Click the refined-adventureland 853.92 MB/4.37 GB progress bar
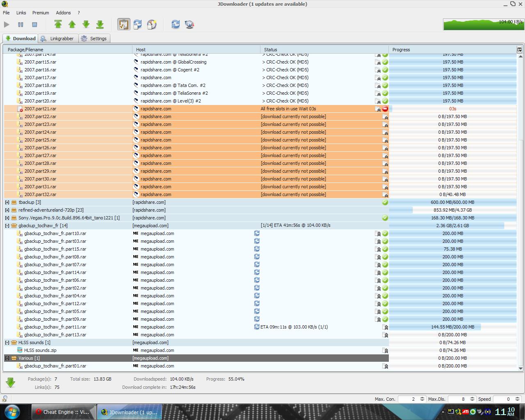This screenshot has width=525, height=420. click(x=452, y=210)
